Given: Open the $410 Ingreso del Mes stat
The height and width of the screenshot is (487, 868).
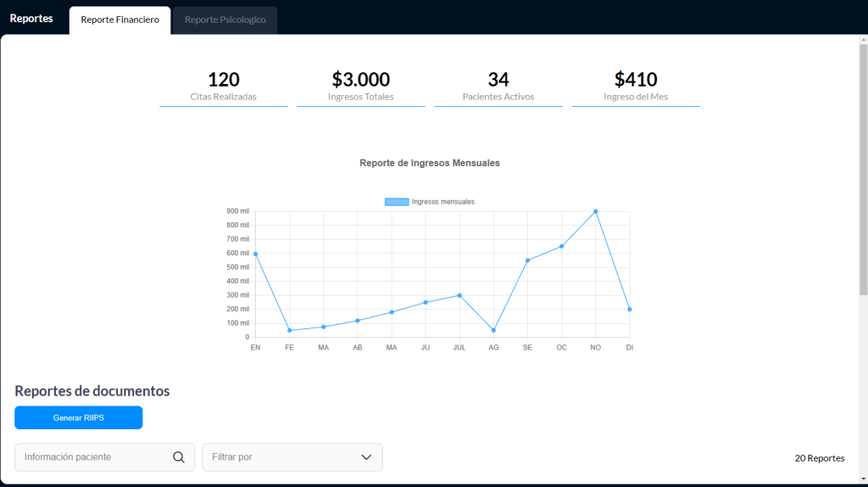Looking at the screenshot, I should (x=636, y=87).
